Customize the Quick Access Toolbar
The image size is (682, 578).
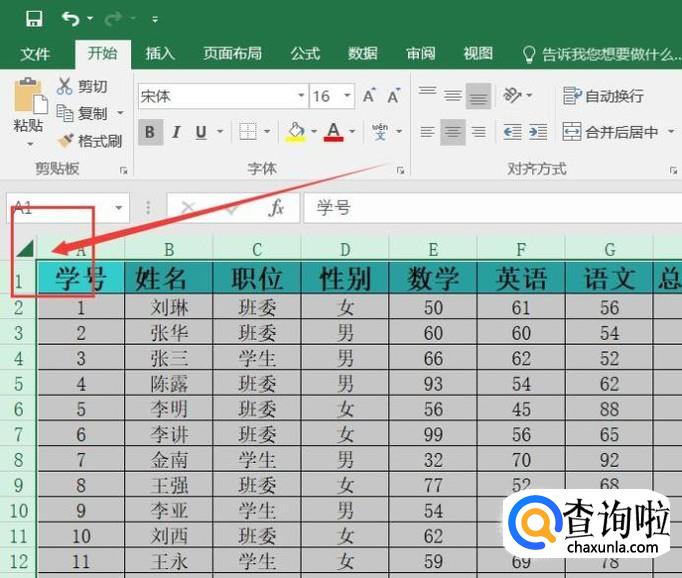point(155,19)
